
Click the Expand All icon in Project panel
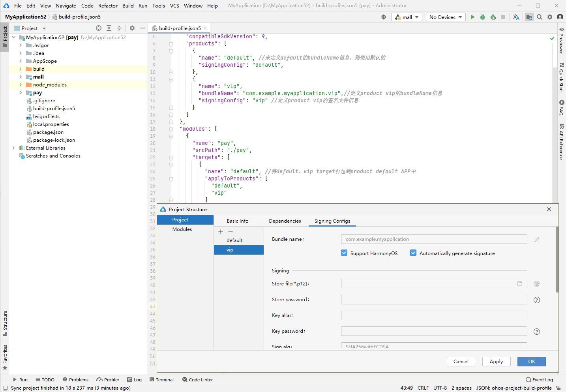(x=109, y=28)
